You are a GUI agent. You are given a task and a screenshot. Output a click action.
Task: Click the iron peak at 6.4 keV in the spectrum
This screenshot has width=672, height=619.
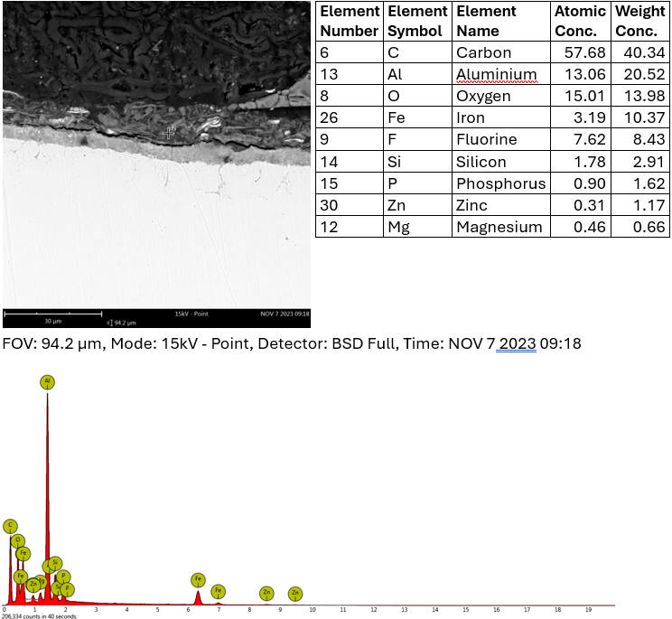[x=198, y=598]
